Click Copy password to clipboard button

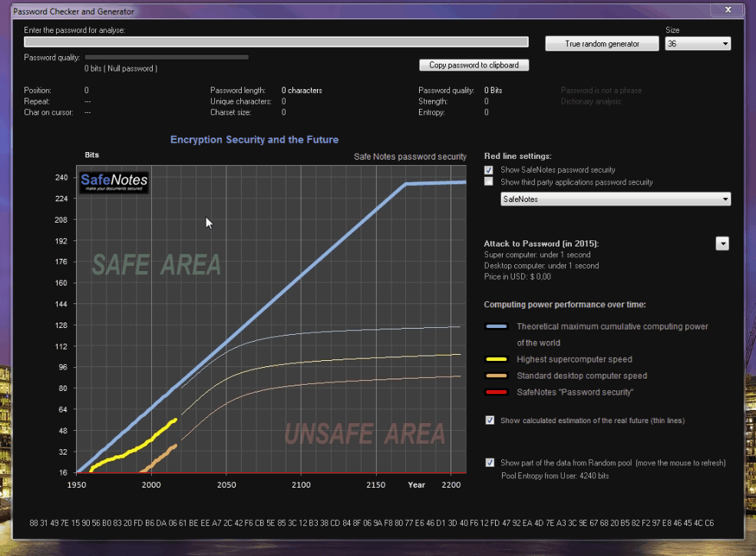pyautogui.click(x=474, y=65)
